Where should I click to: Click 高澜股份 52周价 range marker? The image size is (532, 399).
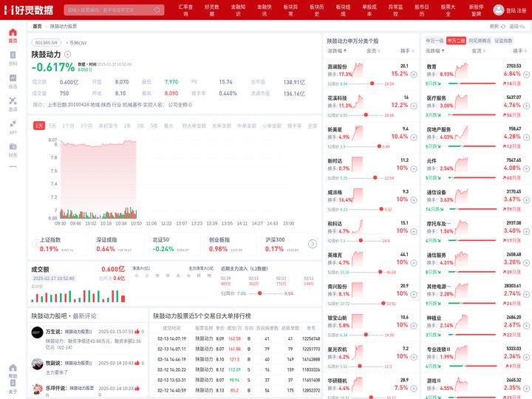(372, 83)
